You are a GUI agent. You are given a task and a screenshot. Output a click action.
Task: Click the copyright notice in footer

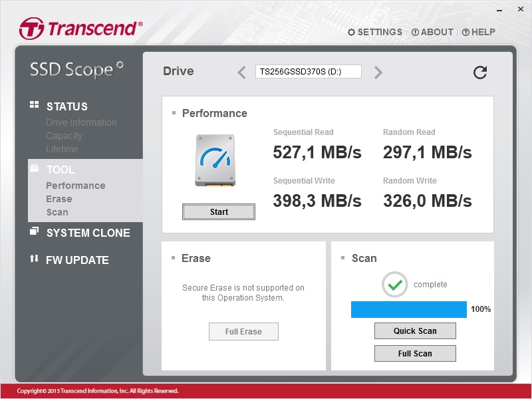pos(98,391)
